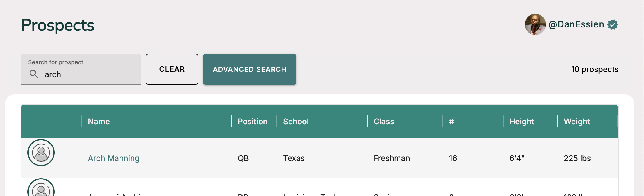Sort the table by Class header
This screenshot has width=644, height=196.
[384, 122]
